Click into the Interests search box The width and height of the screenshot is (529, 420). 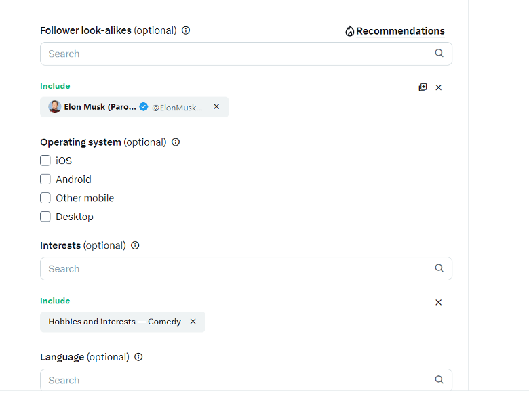click(x=246, y=269)
